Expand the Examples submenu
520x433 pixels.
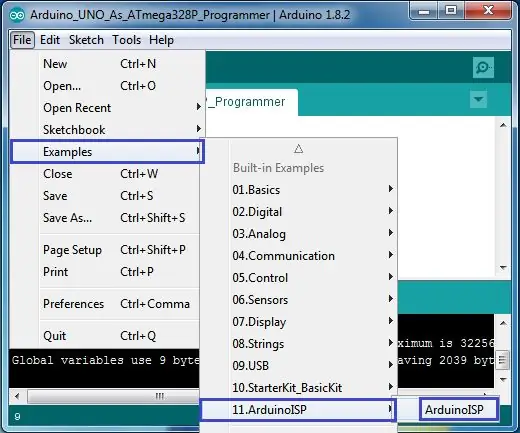pyautogui.click(x=107, y=152)
